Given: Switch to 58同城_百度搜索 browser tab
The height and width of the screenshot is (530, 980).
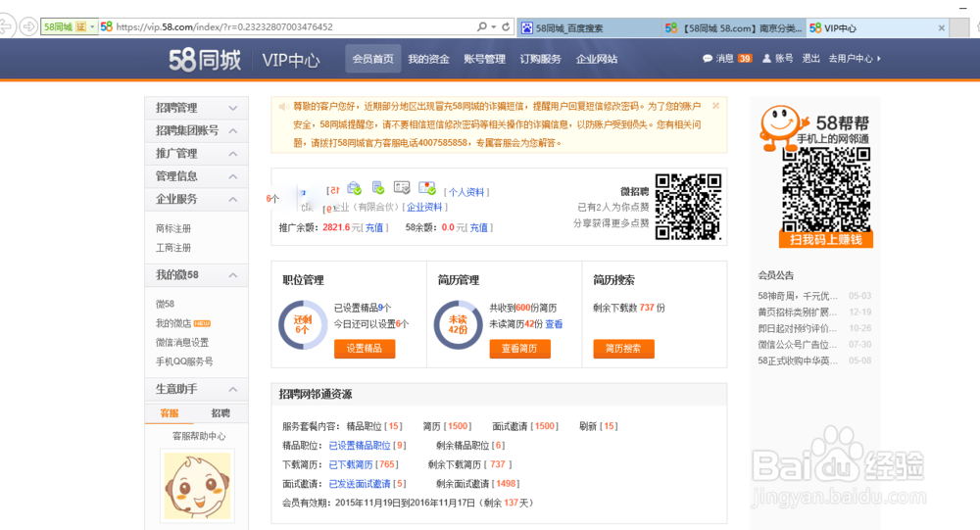Looking at the screenshot, I should point(589,28).
